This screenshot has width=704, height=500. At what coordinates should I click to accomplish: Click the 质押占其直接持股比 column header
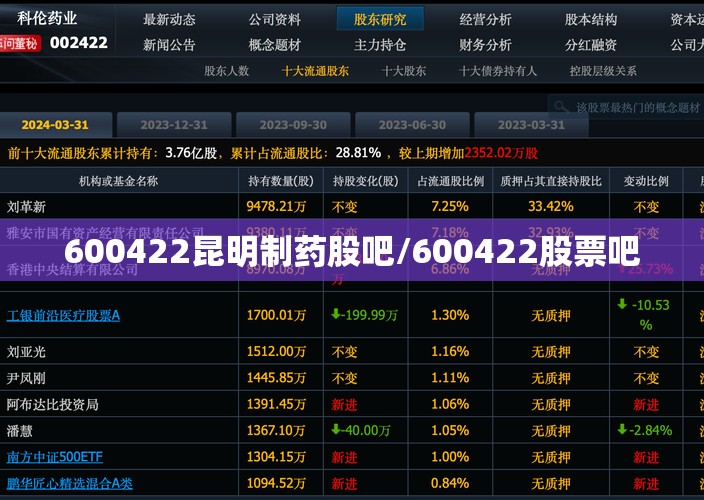point(551,181)
